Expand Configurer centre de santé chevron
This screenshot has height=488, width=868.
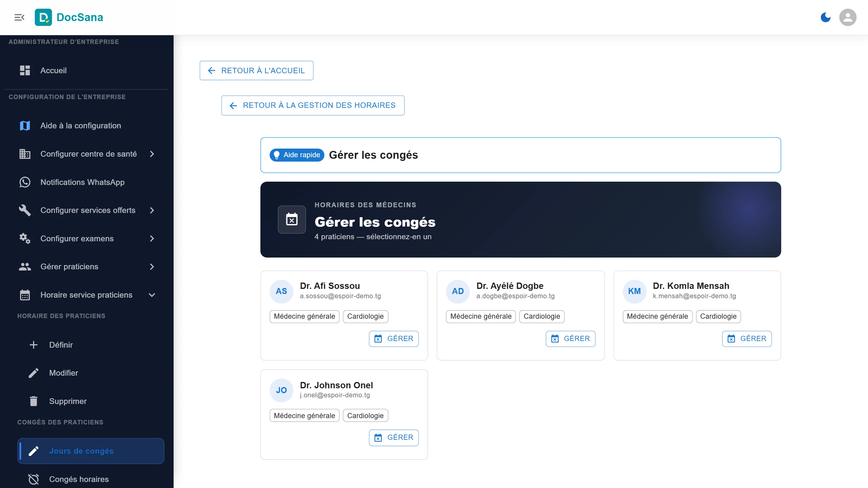[152, 154]
